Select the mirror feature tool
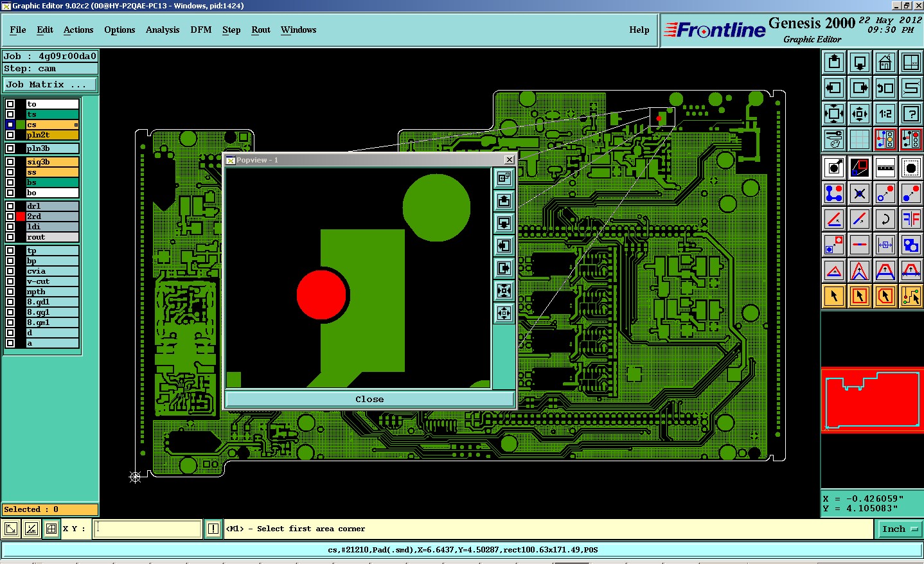Image resolution: width=924 pixels, height=564 pixels. pyautogui.click(x=911, y=219)
